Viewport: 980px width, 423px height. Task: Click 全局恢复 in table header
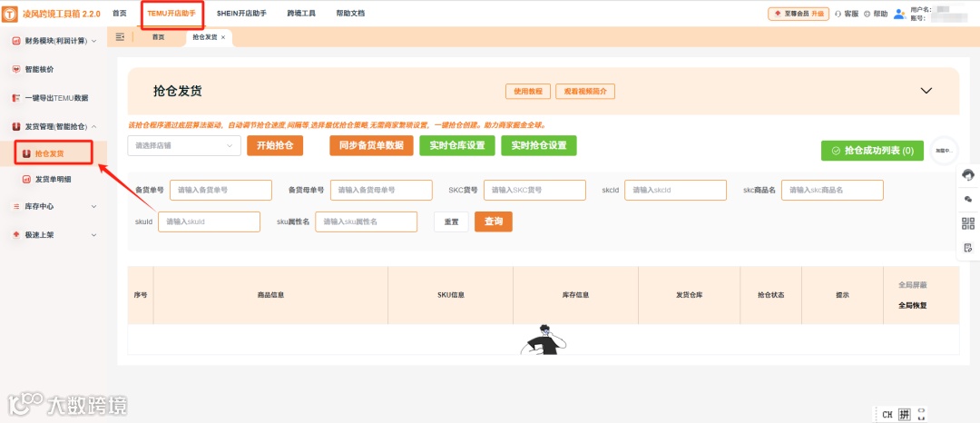(913, 306)
